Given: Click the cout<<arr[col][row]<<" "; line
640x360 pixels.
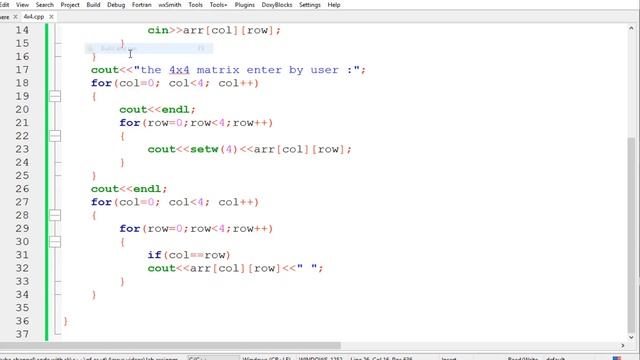Looking at the screenshot, I should pyautogui.click(x=236, y=268).
